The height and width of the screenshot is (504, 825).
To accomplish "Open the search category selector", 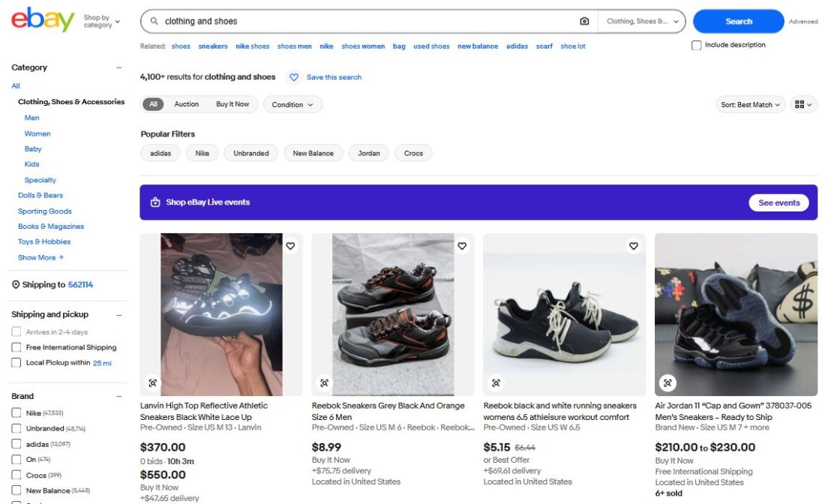I will click(641, 21).
